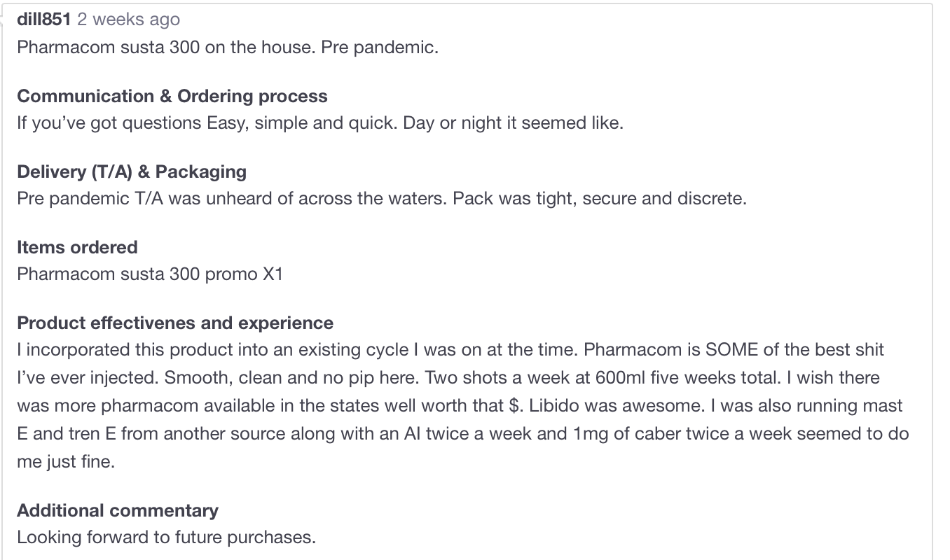Viewport: 950px width, 560px height.
Task: Click the "Delivery (T/A) & Packaging" heading
Action: coord(132,171)
